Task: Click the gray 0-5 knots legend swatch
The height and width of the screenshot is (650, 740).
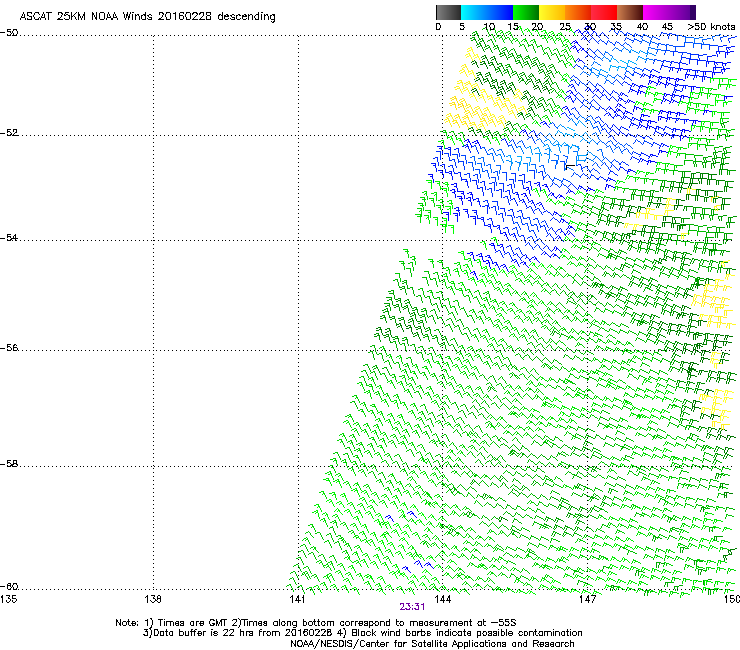Action: pos(448,12)
